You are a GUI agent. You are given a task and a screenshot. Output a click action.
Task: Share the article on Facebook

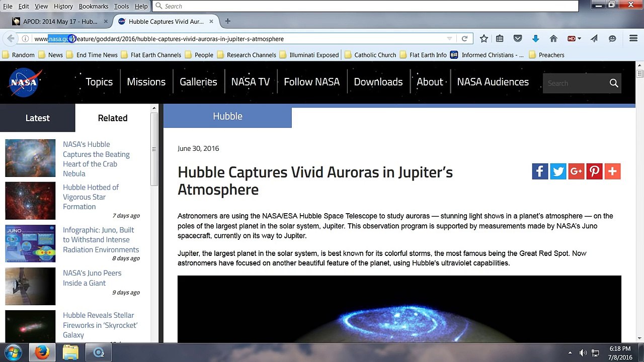tap(540, 171)
